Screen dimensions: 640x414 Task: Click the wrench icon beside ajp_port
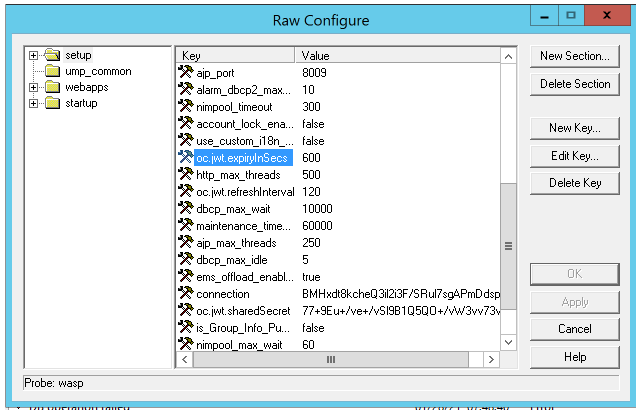185,73
